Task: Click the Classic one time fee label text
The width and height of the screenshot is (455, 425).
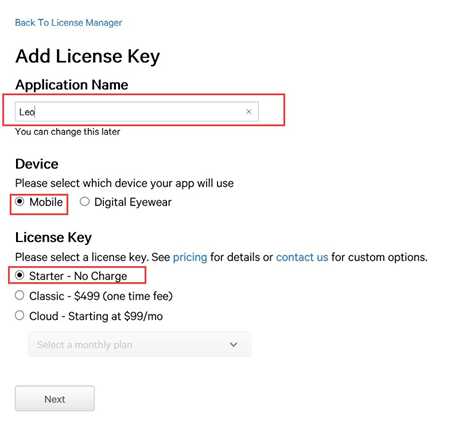Action: coord(101,296)
